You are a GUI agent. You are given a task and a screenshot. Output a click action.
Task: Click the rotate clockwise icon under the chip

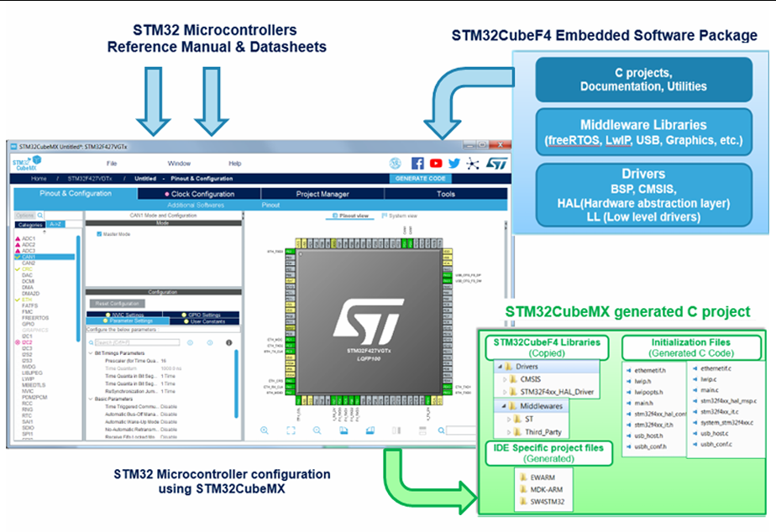pyautogui.click(x=343, y=430)
